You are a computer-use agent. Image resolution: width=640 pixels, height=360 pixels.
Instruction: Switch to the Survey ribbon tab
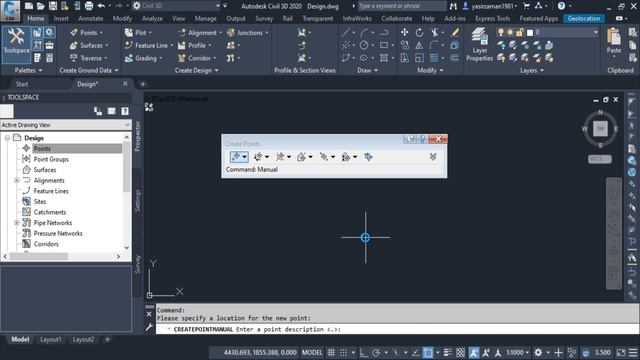point(264,18)
